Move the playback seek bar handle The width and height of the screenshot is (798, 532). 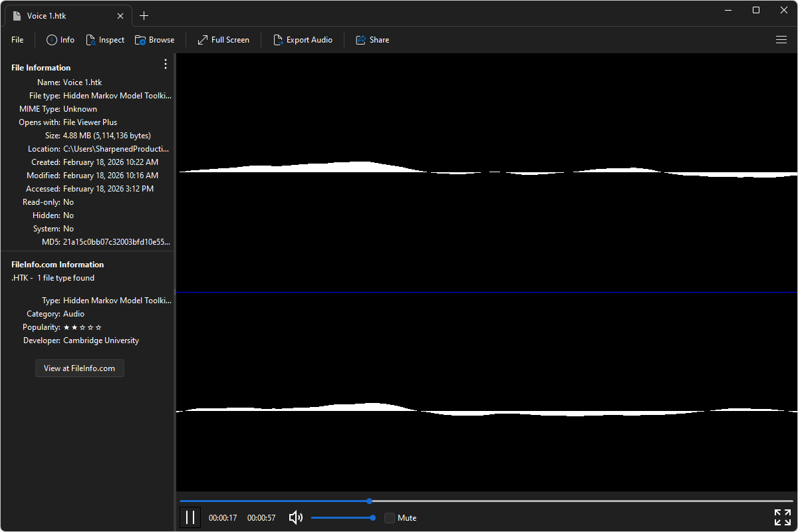tap(369, 501)
